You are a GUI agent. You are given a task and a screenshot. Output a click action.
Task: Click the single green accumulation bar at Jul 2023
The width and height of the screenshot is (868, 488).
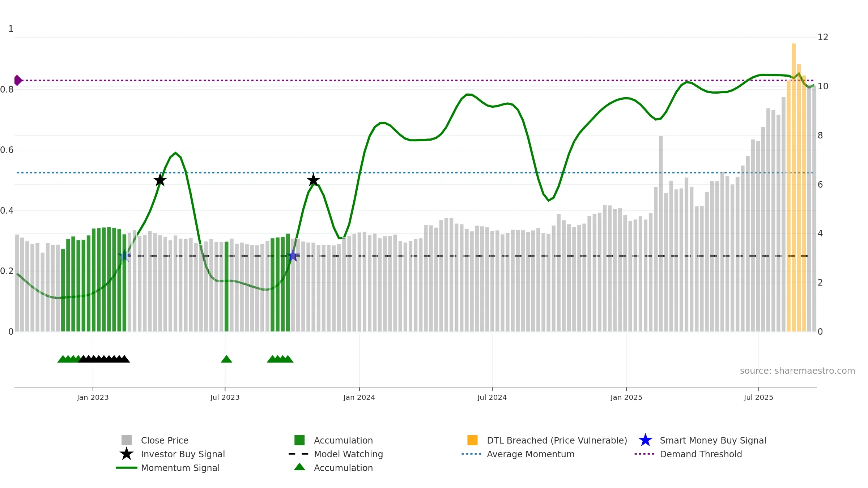coord(226,286)
